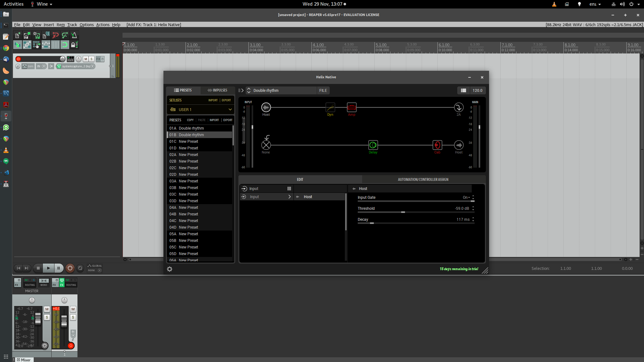Click the setlists EXPORT link
Viewport: 644px width, 362px height.
(226, 100)
